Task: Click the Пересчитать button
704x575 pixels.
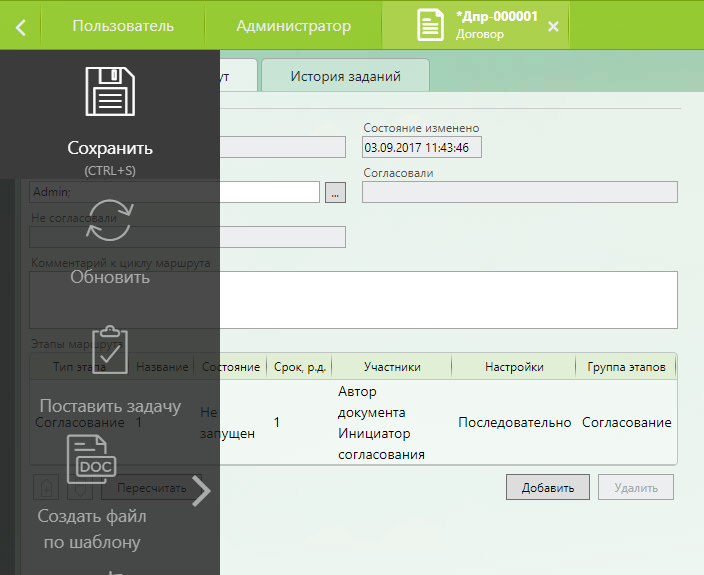Action: click(x=151, y=487)
